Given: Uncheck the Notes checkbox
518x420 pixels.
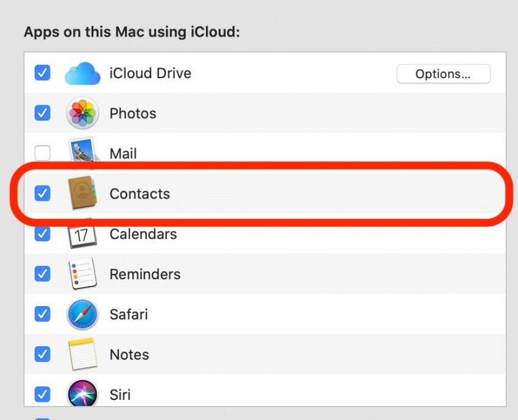Looking at the screenshot, I should pos(42,354).
